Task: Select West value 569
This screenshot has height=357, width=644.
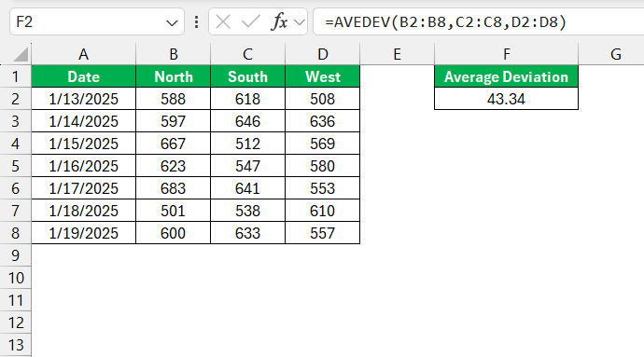Action: pyautogui.click(x=322, y=144)
